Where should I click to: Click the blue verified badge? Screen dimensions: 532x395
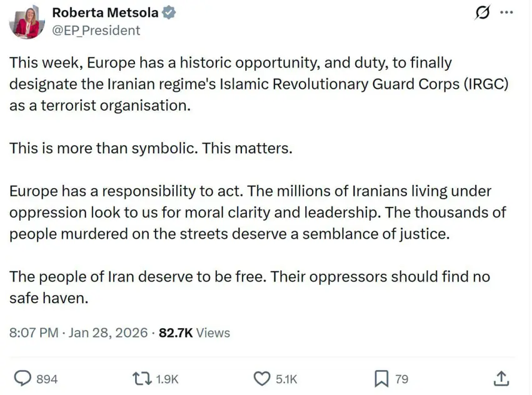(169, 12)
